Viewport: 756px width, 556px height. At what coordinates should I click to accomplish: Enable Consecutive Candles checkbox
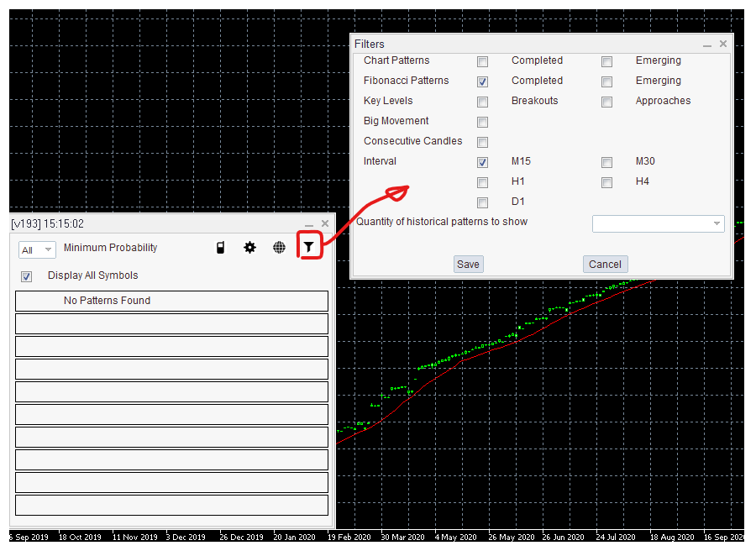click(x=483, y=142)
